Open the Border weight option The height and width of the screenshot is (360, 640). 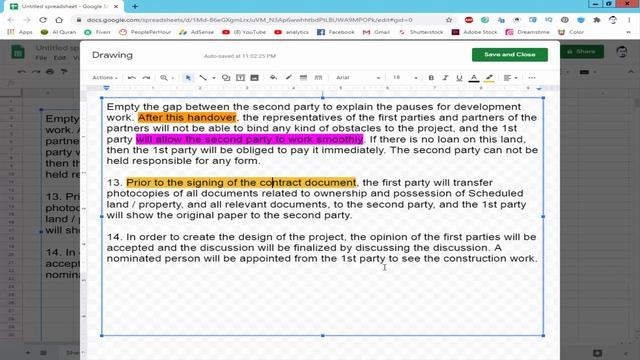303,78
